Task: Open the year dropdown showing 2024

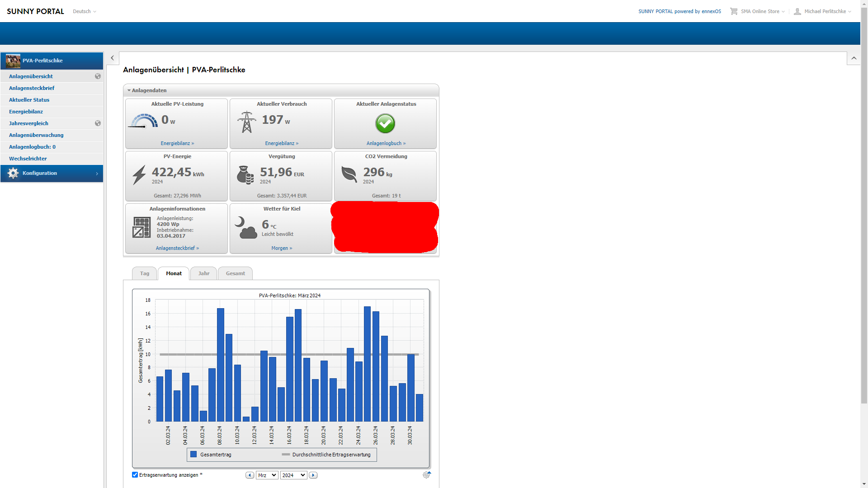Action: (x=293, y=475)
